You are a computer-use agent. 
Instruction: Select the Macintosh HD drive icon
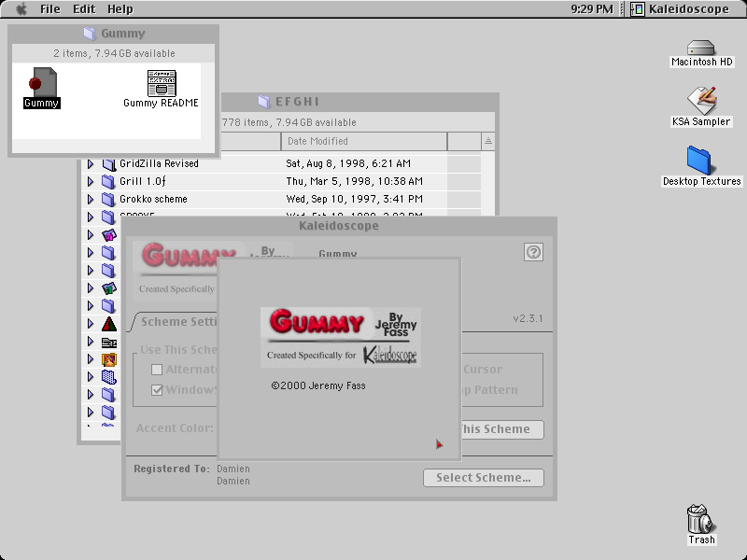[701, 48]
